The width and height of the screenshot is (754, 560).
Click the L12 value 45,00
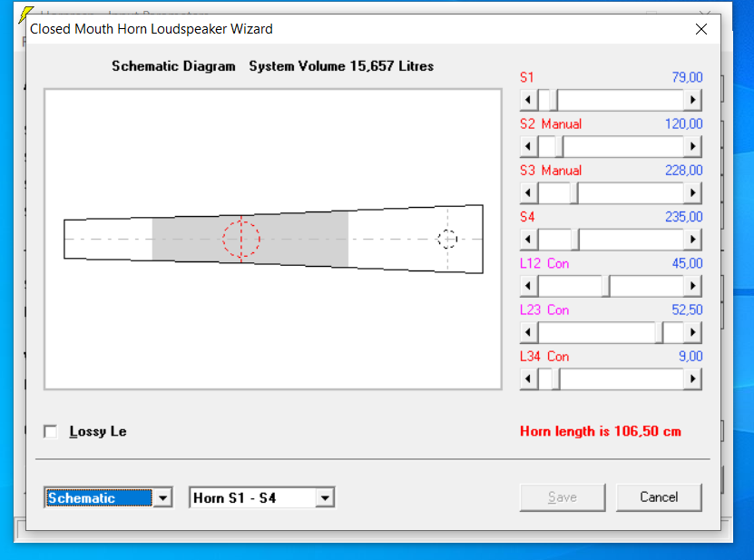point(687,263)
